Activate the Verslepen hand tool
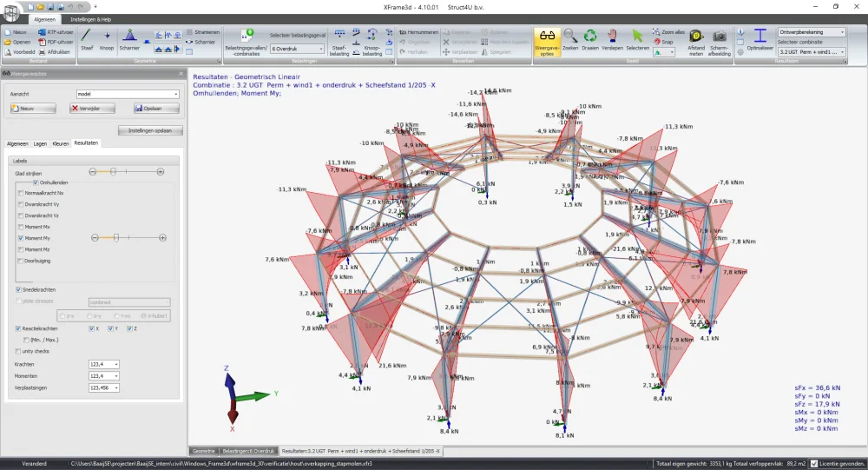Viewport: 868px width, 470px height. (612, 41)
